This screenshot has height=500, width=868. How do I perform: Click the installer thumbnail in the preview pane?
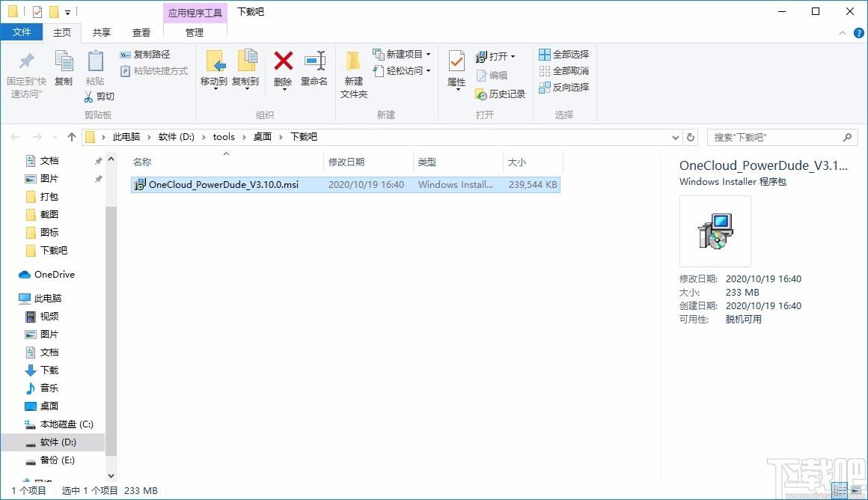(x=715, y=231)
